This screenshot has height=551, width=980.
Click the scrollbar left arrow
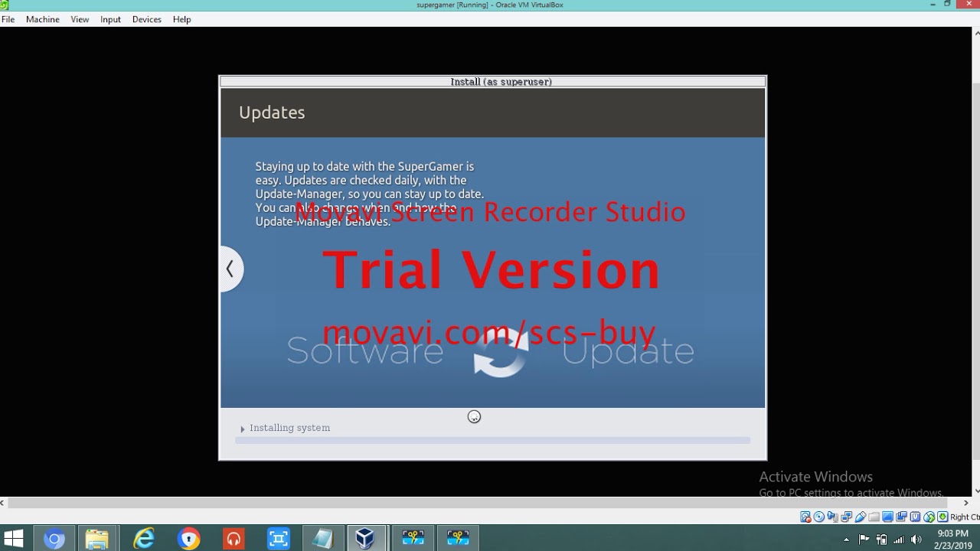click(x=3, y=503)
